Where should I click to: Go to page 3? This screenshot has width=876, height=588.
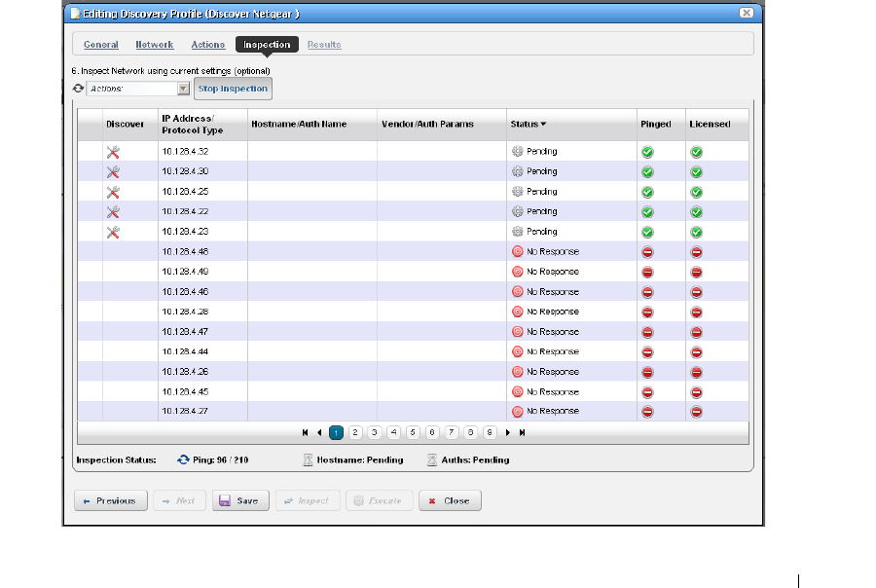tap(375, 432)
